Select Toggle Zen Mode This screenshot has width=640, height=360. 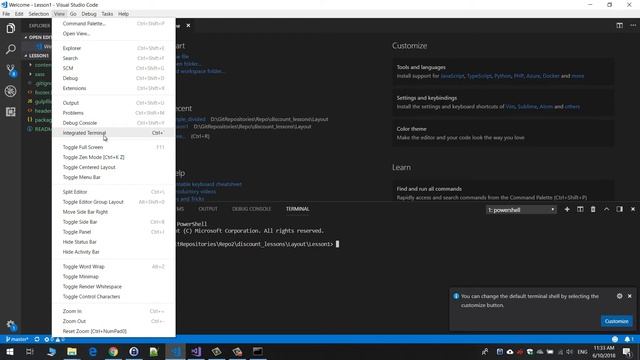click(113, 157)
